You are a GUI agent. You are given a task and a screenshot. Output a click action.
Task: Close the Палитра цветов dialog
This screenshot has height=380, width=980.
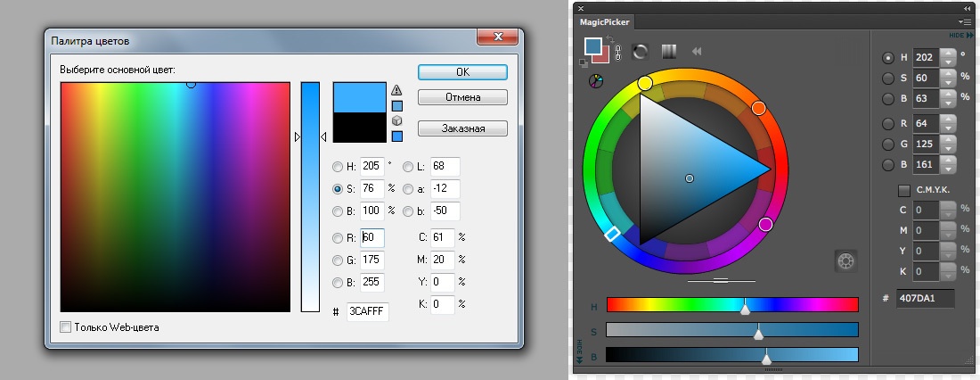tap(497, 37)
